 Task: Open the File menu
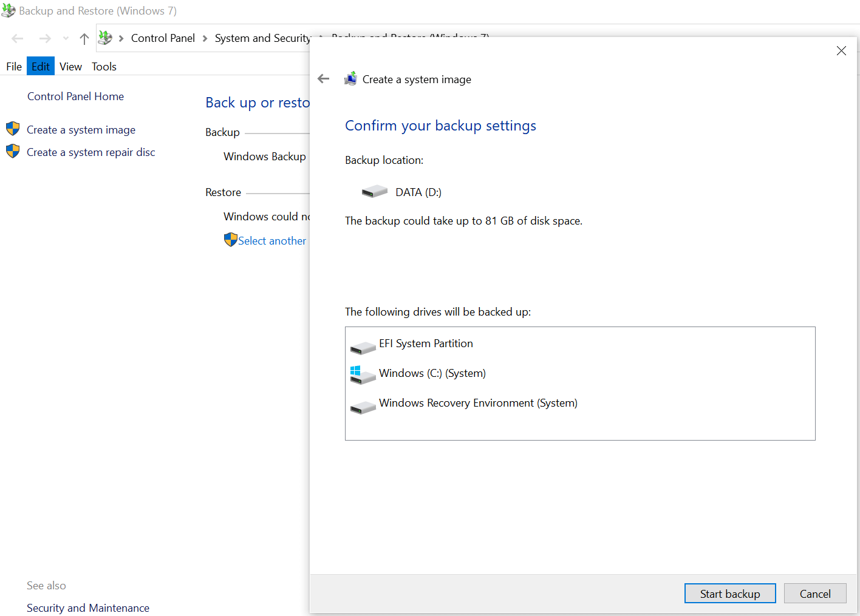13,66
